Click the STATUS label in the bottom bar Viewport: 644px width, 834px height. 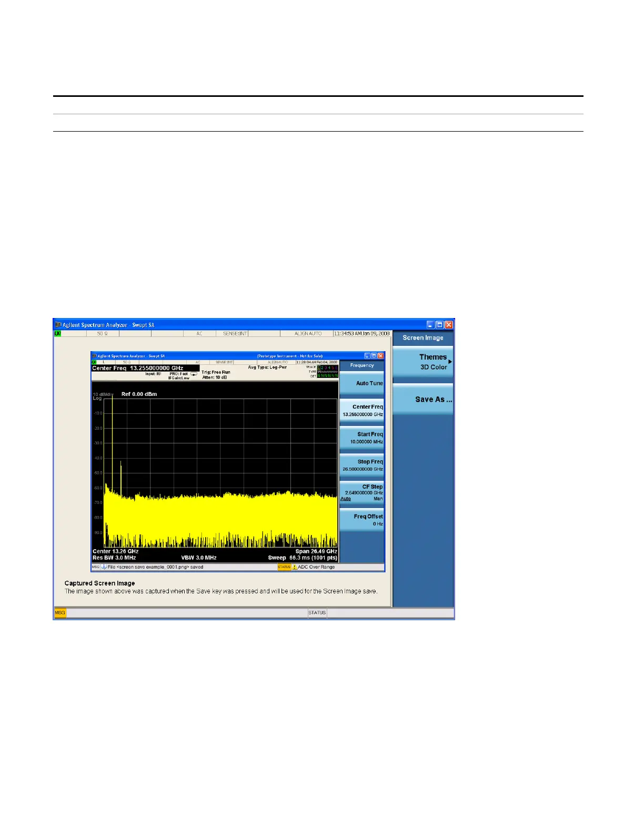[x=317, y=613]
